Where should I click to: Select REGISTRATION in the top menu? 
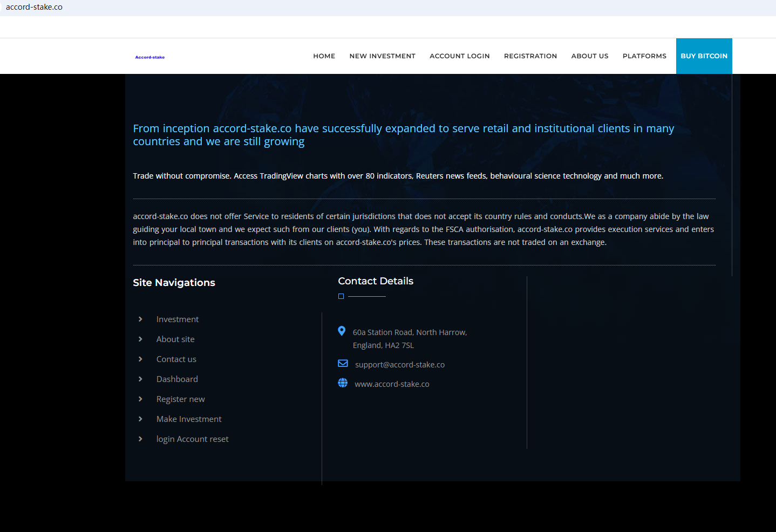[530, 56]
